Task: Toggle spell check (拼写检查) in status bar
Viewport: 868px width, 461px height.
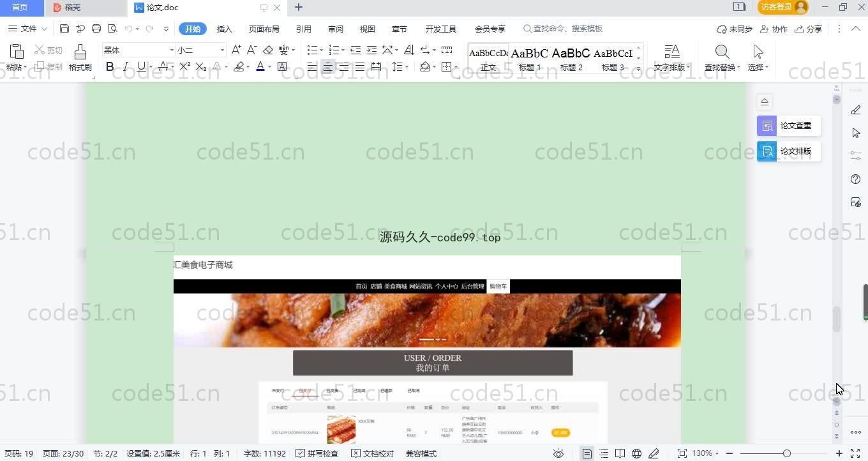Action: point(317,453)
